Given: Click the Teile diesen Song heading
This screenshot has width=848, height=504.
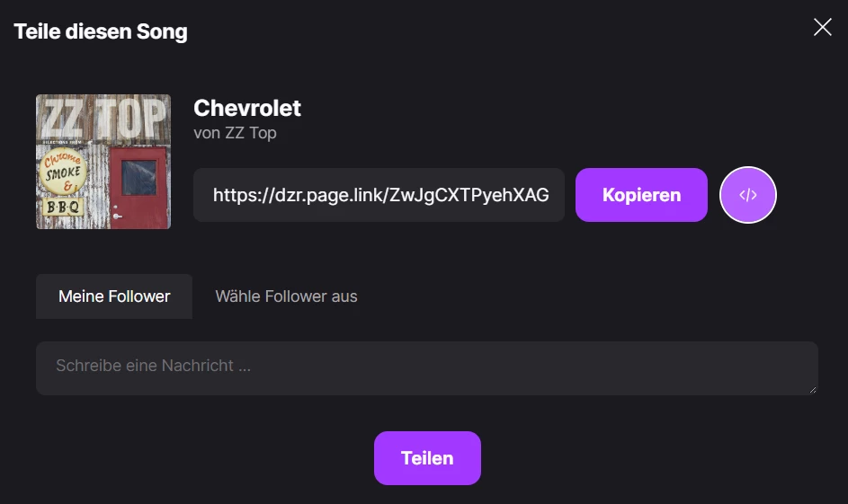Looking at the screenshot, I should pos(101,32).
